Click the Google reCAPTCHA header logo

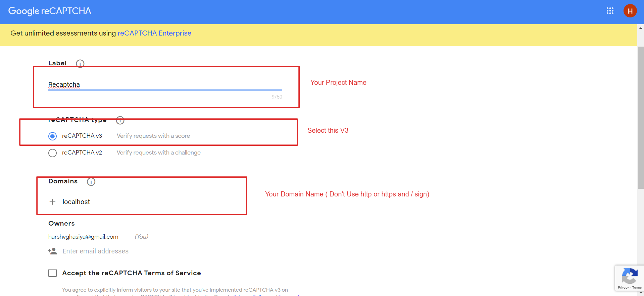pos(50,11)
